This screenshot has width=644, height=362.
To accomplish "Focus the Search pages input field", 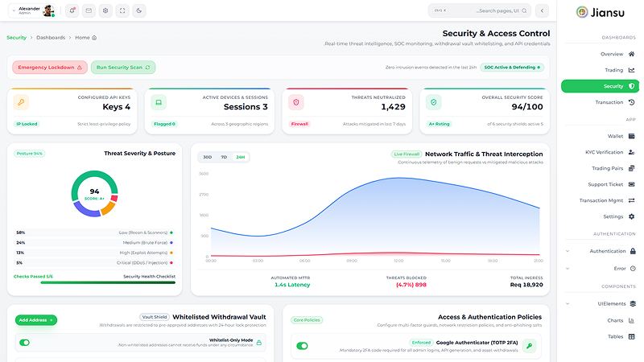I will click(x=479, y=10).
